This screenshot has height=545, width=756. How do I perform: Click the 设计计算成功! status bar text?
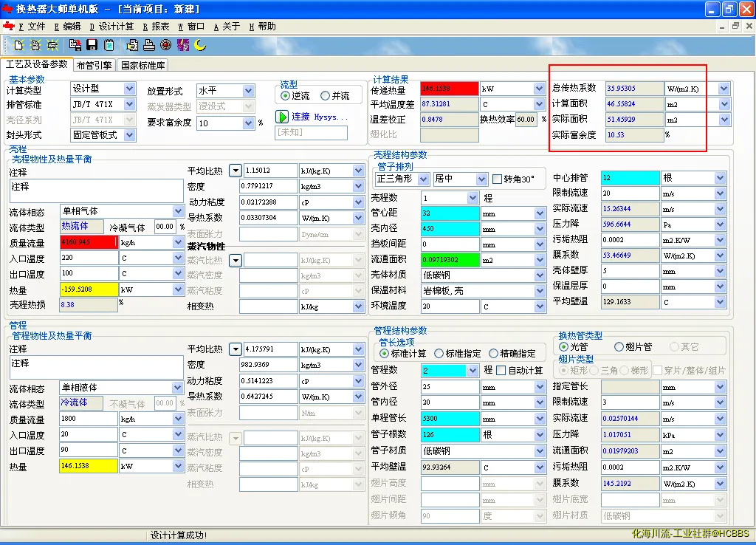click(179, 535)
